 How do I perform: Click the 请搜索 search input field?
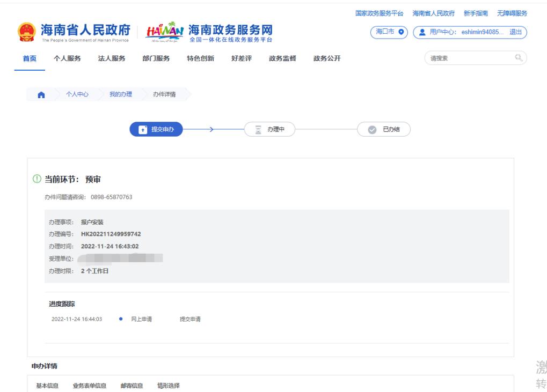click(470, 58)
